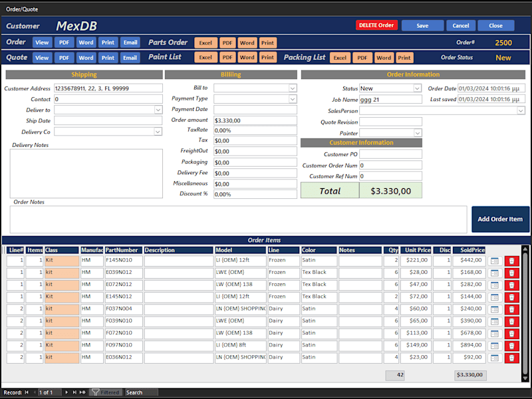This screenshot has height=399, width=532.
Task: Delete the E039N012 order item row
Action: click(x=511, y=273)
